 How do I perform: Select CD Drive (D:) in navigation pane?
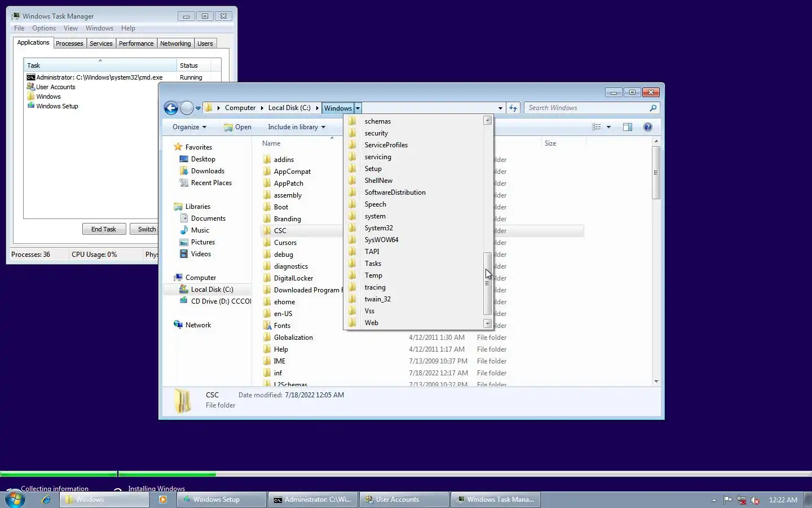click(220, 301)
